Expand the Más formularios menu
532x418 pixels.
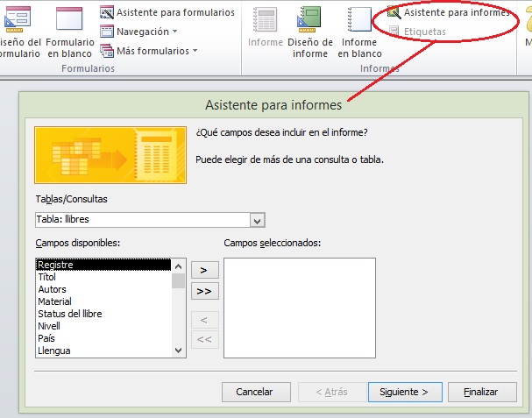149,51
